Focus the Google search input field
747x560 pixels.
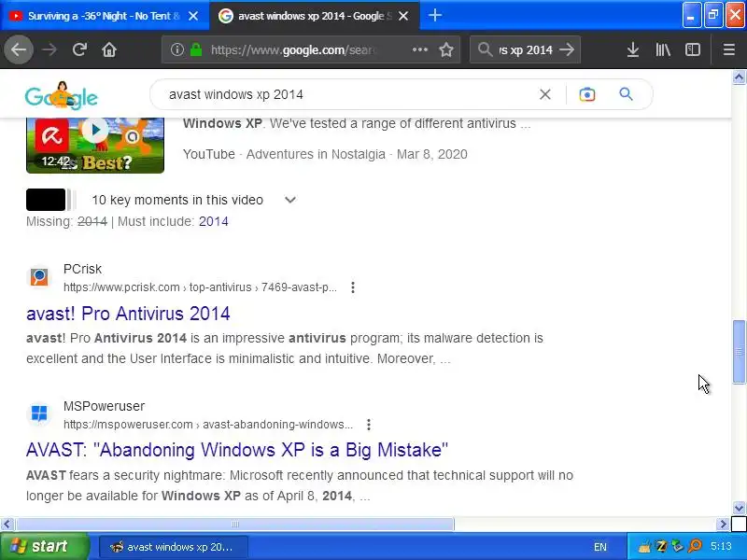tap(350, 94)
